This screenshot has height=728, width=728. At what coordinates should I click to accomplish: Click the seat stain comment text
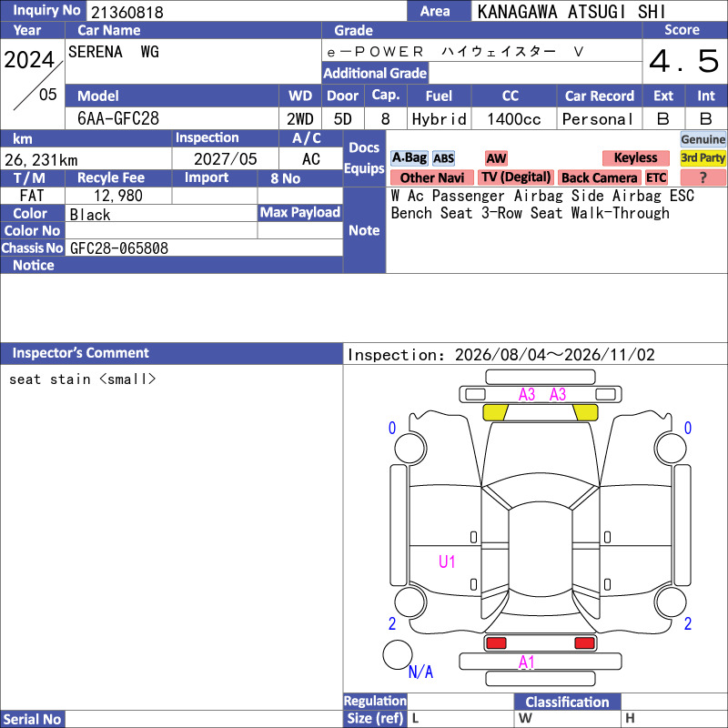pos(82,379)
